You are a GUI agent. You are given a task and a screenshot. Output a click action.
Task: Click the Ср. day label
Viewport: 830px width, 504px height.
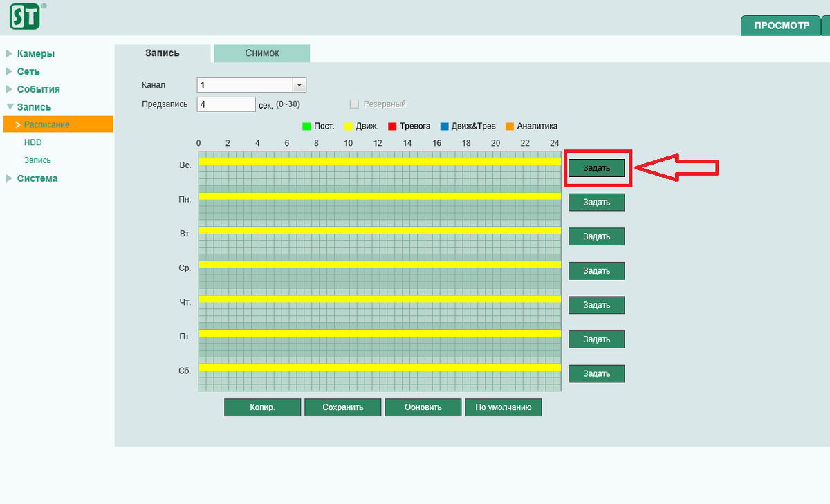click(185, 268)
